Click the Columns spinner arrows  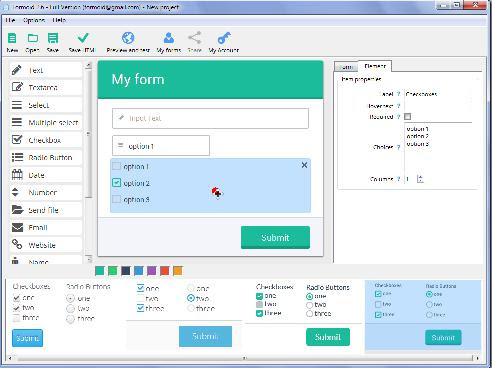[x=420, y=179]
